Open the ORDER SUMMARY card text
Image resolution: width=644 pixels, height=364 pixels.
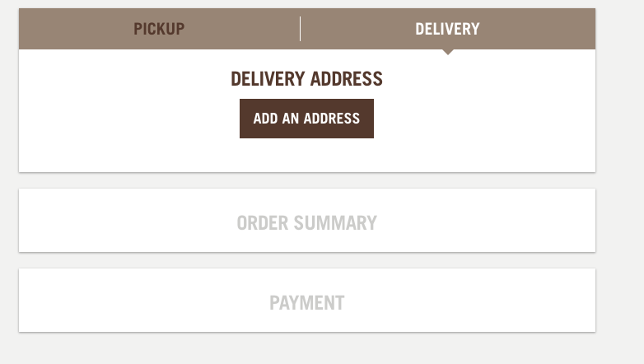tap(307, 223)
